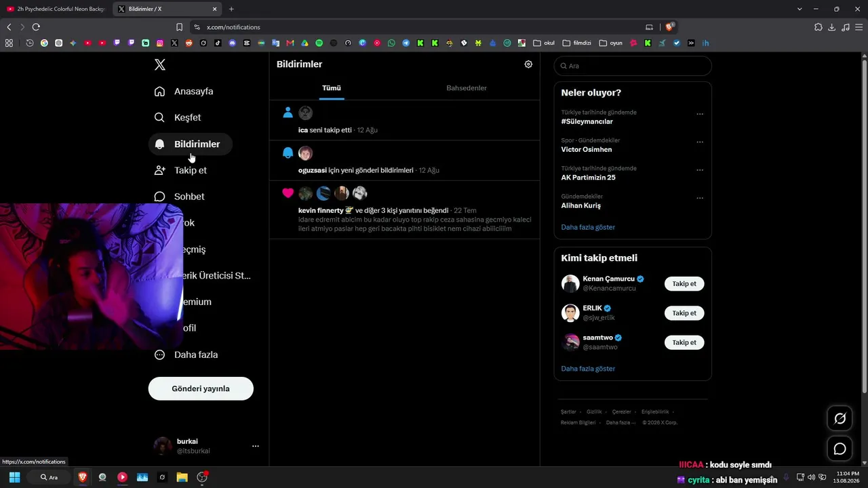
Task: Click Daha fazla göster under trends
Action: click(x=588, y=227)
